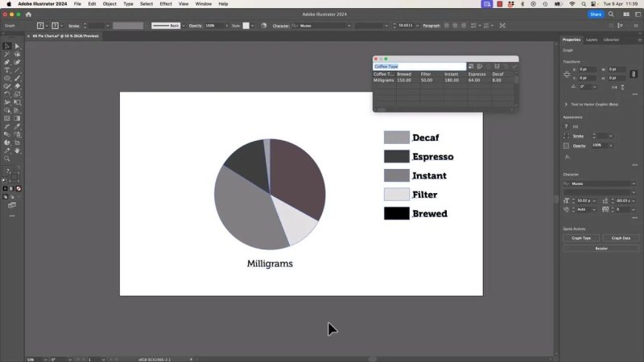The image size is (644, 362).
Task: Click the Stroke swatch in Appearance section
Action: tap(567, 136)
